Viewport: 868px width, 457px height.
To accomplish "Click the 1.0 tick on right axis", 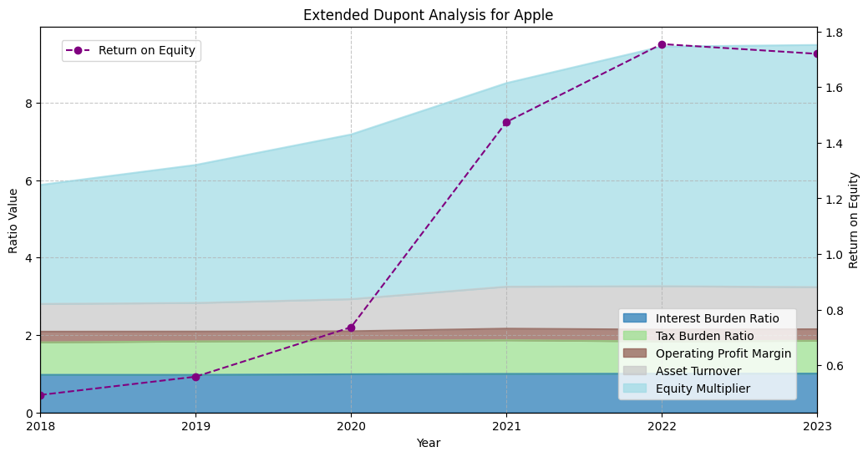I will click(x=832, y=255).
